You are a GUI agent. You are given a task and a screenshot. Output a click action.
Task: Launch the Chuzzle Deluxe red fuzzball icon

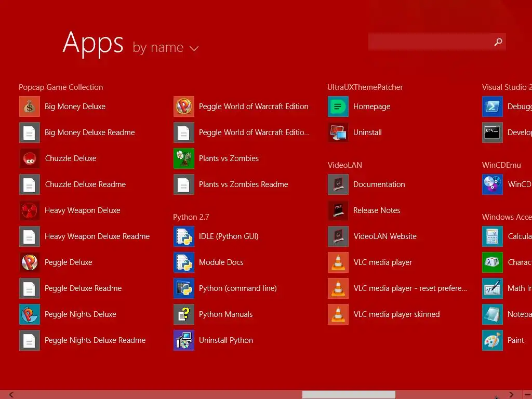(30, 158)
